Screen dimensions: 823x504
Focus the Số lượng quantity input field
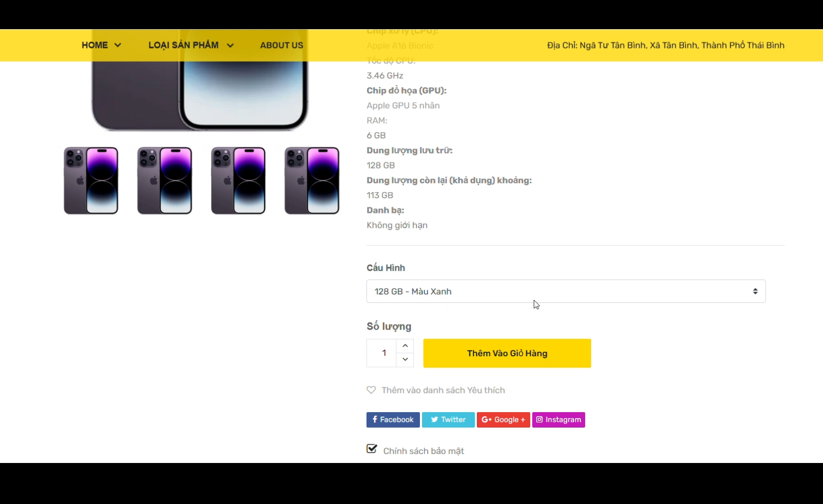pyautogui.click(x=381, y=353)
